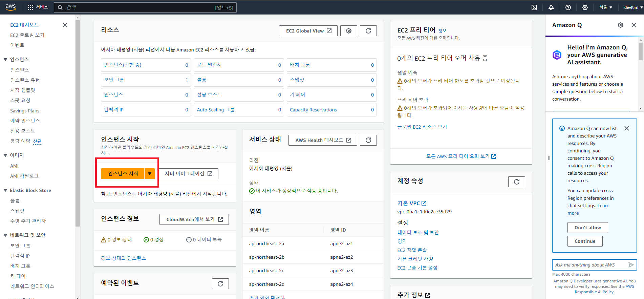
Task: Open the AWS Health 대시보드 button
Action: pos(323,140)
